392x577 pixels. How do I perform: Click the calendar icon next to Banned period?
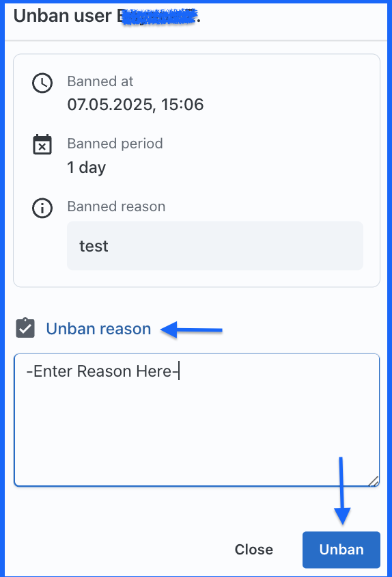pyautogui.click(x=42, y=144)
